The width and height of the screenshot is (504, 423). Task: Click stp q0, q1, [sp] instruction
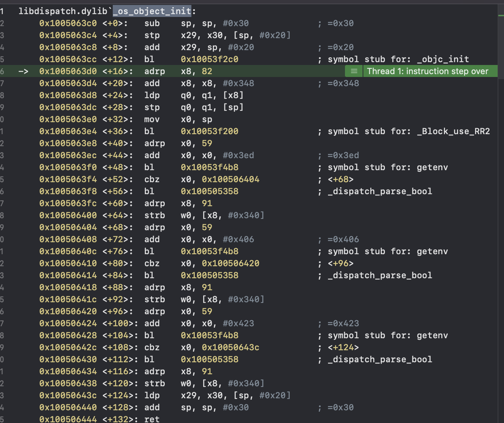[x=194, y=107]
